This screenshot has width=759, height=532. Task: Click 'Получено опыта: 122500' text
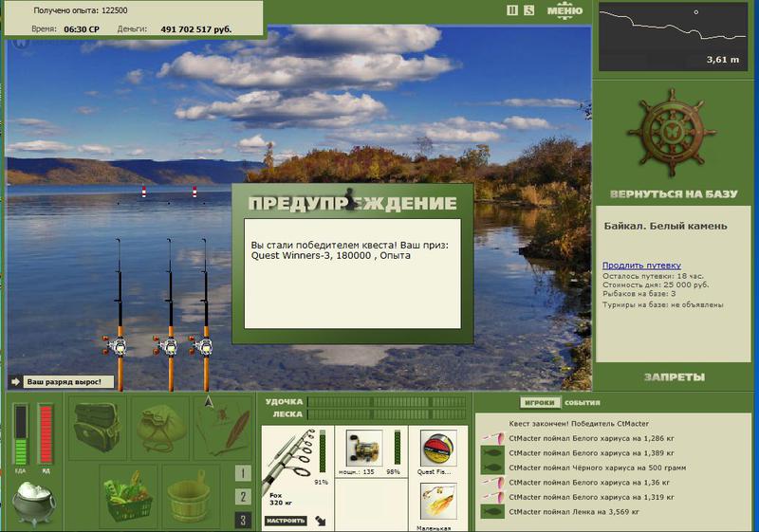pyautogui.click(x=81, y=10)
